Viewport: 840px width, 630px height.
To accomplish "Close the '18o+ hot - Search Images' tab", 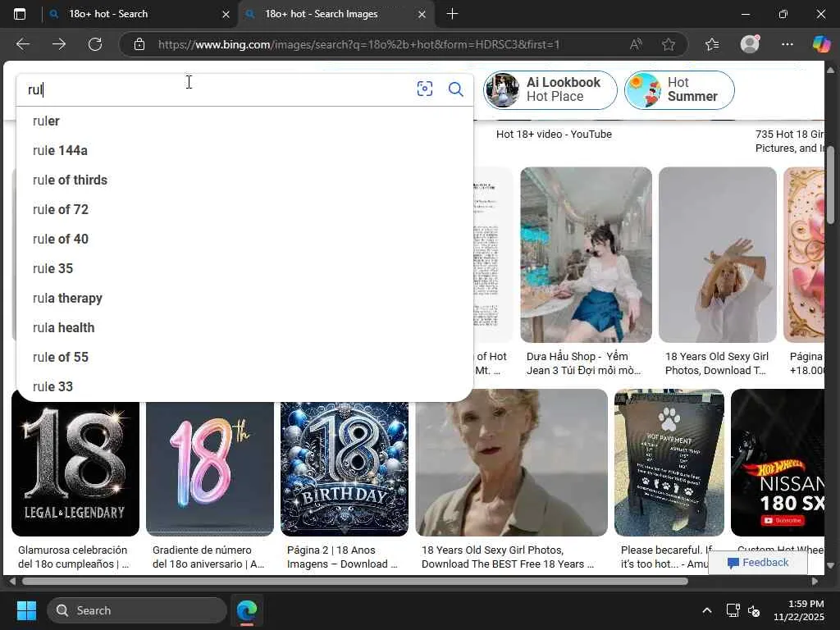I will click(422, 15).
